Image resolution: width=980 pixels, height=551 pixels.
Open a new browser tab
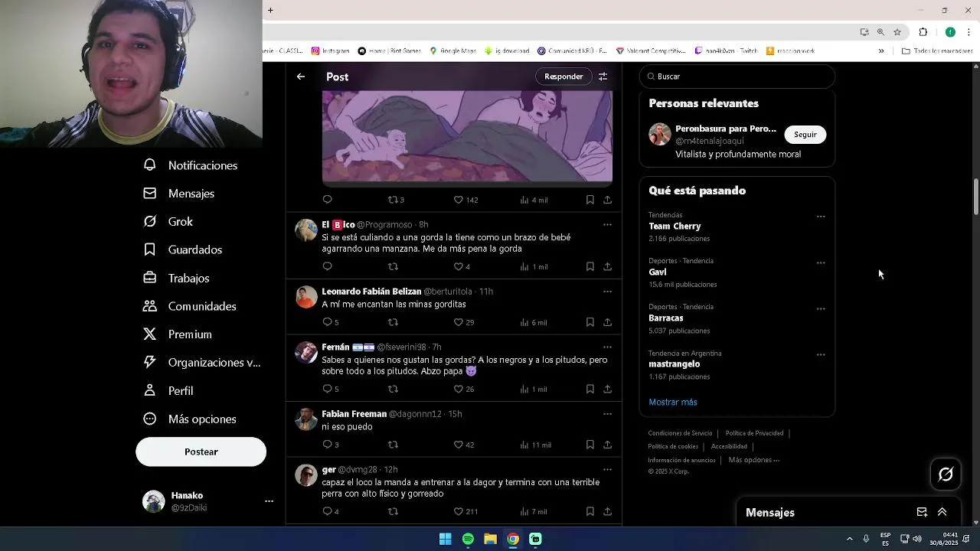(270, 10)
